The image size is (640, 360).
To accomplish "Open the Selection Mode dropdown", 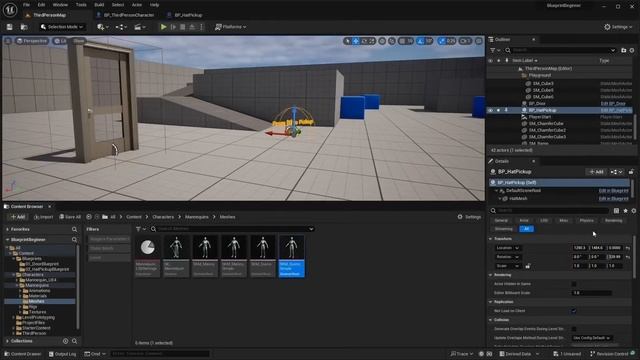I will coord(62,27).
